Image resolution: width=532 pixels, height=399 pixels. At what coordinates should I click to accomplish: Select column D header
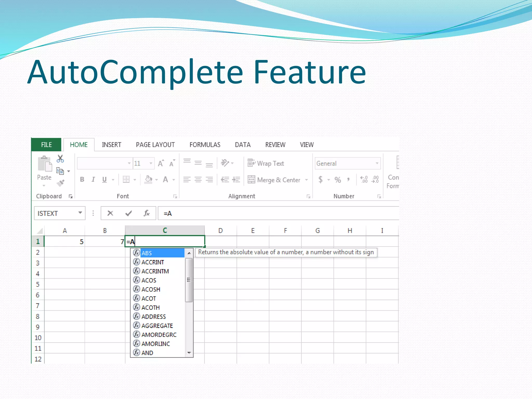221,231
